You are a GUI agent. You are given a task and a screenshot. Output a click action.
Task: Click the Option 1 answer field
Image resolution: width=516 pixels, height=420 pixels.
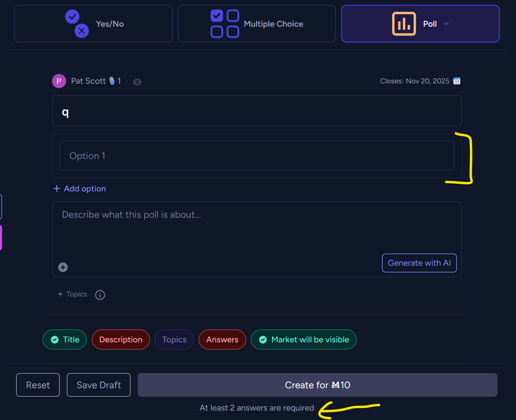[257, 156]
